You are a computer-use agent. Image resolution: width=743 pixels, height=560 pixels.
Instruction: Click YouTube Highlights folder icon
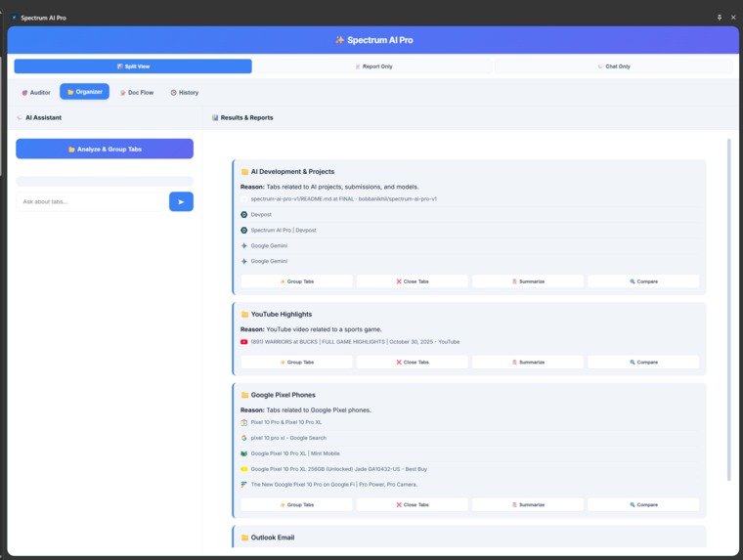[x=245, y=314]
